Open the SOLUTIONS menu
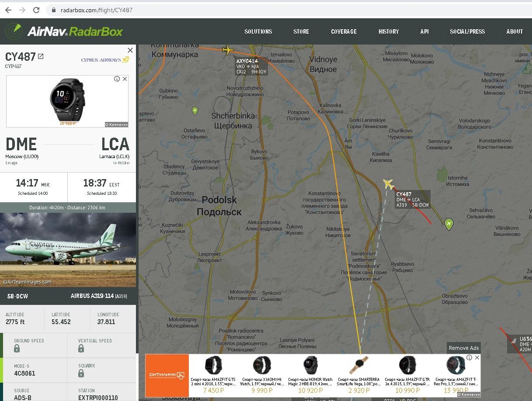The height and width of the screenshot is (401, 532). point(258,31)
